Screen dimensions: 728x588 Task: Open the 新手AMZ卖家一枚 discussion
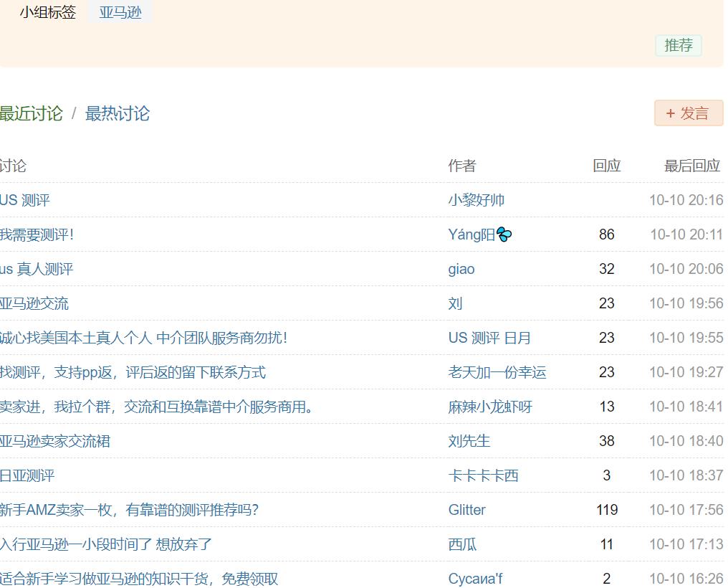[x=129, y=510]
